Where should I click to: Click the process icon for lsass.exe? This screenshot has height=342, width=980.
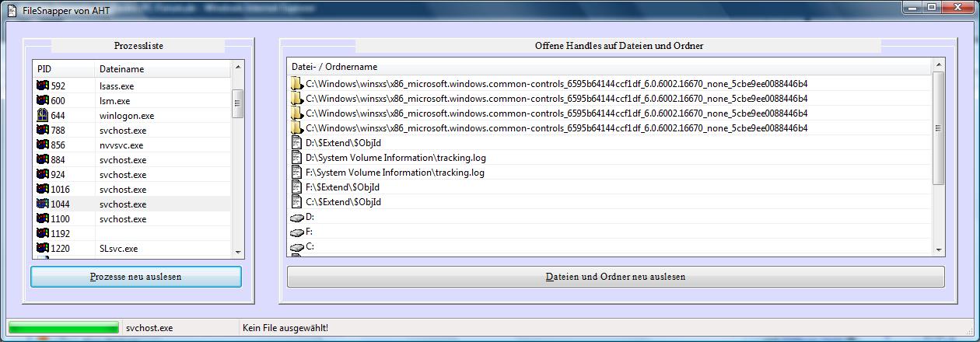(x=43, y=86)
